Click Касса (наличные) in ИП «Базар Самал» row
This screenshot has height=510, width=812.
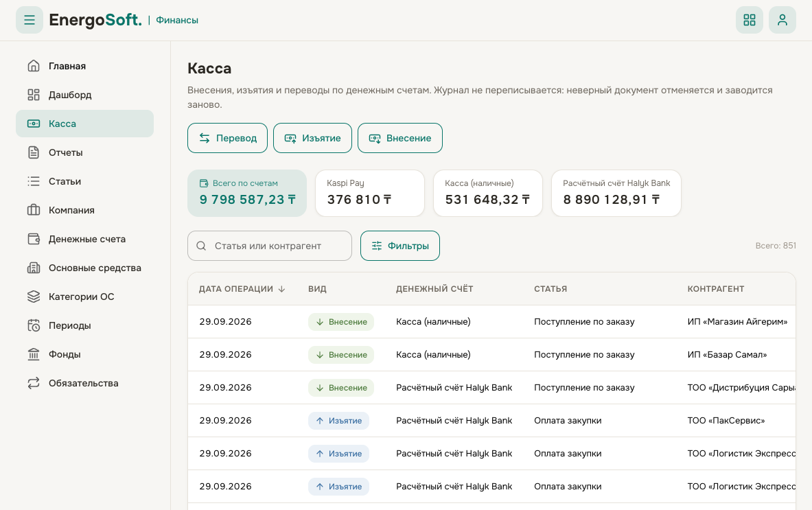[x=433, y=355]
